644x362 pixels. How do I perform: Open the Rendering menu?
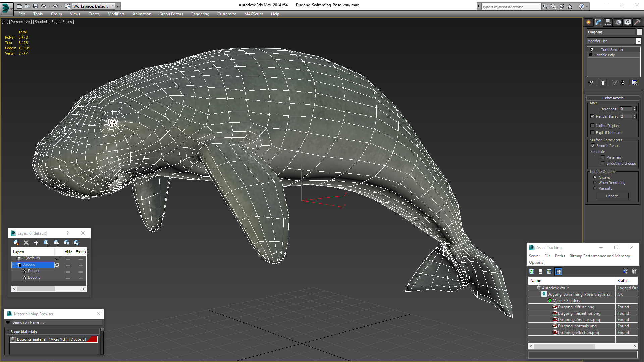200,14
